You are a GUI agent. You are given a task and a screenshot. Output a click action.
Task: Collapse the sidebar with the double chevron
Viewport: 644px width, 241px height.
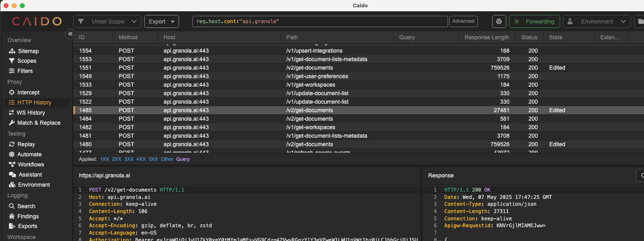(70, 34)
